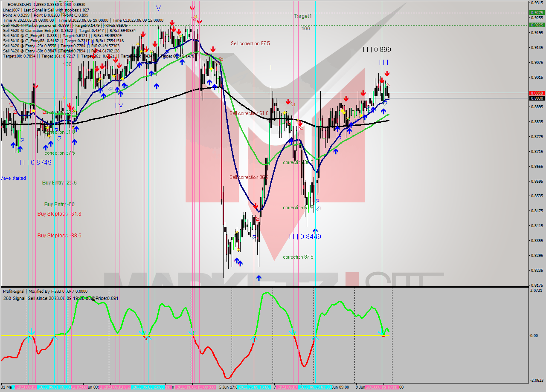Click the 0.8655 price axis value
Viewport: 546px width, 392px height.
point(536,167)
